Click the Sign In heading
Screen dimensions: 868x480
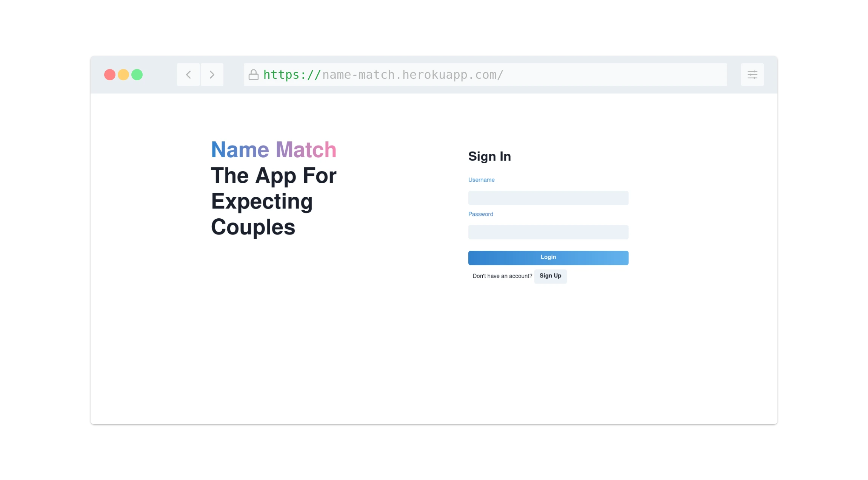pos(489,156)
